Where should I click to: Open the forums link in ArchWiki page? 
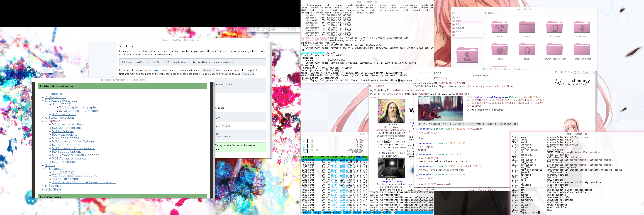[157, 70]
